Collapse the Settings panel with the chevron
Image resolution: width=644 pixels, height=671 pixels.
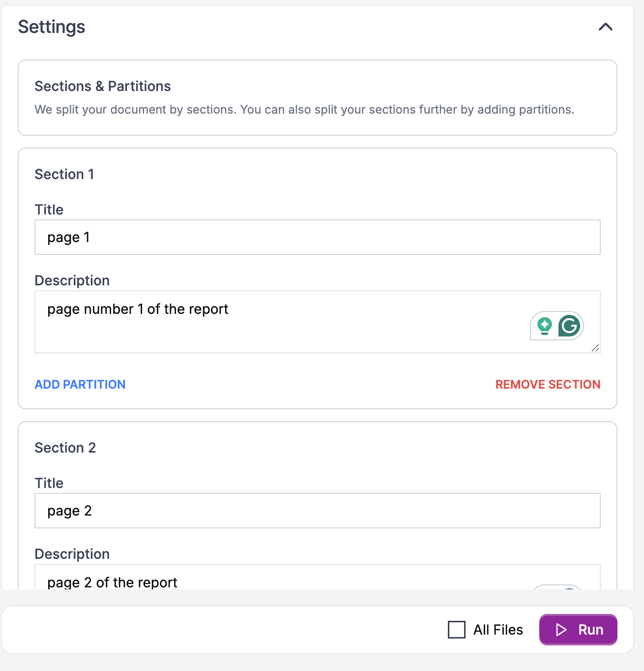(606, 28)
